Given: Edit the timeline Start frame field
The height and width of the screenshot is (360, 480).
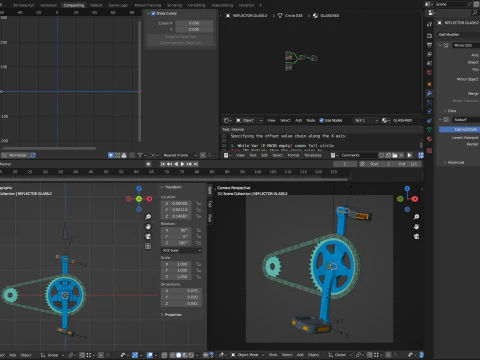Looking at the screenshot, I should click(x=380, y=164).
